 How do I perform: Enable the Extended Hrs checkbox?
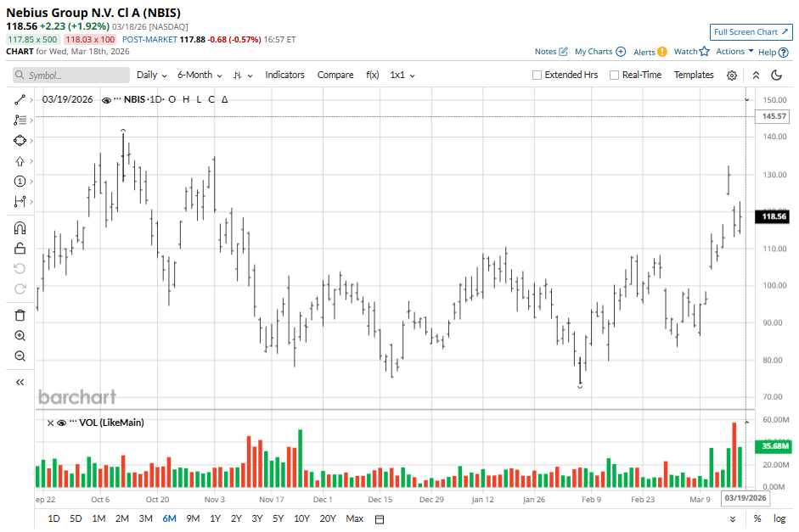(537, 75)
